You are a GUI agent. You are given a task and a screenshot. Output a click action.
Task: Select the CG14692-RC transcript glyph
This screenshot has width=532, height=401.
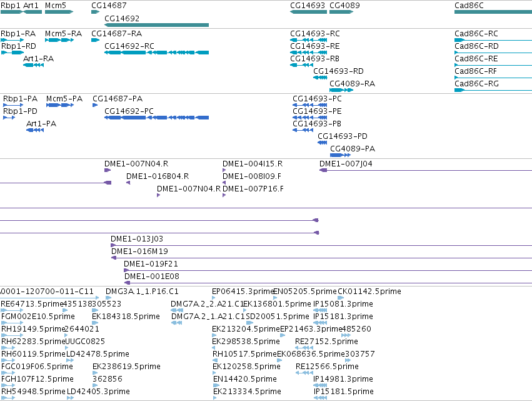(x=156, y=53)
